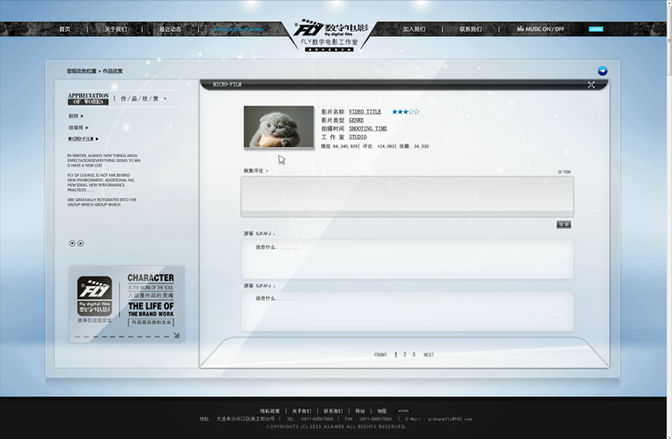This screenshot has height=439, width=672.
Task: Go to page 2 in pagination
Action: click(405, 354)
